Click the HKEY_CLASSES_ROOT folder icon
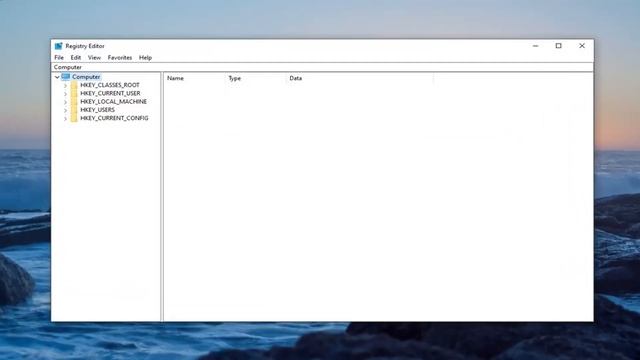 click(74, 85)
